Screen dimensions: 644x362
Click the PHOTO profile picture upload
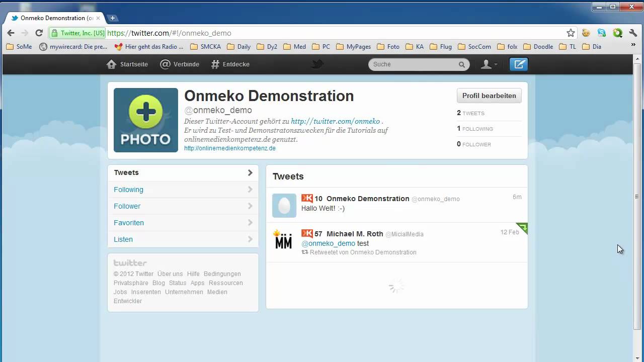[146, 120]
